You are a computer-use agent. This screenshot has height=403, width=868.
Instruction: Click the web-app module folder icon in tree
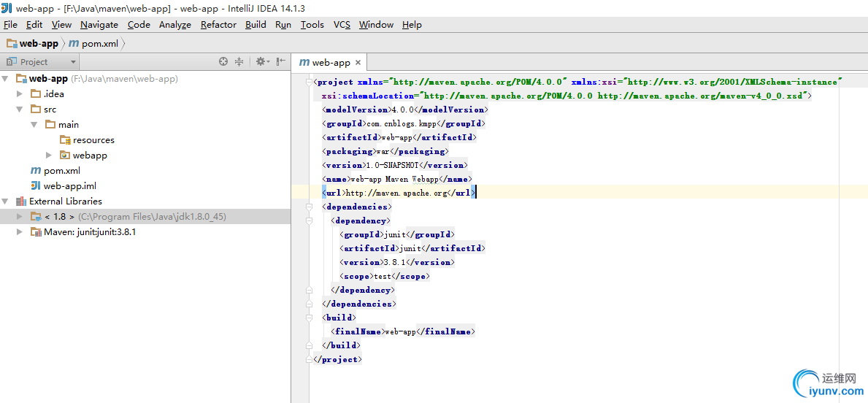21,79
